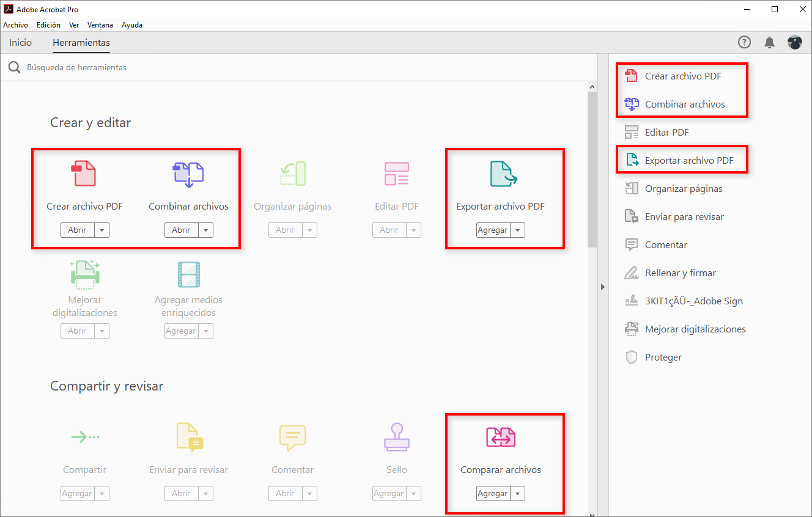Open Comentar from the right sidebar
The height and width of the screenshot is (517, 812).
(x=655, y=245)
